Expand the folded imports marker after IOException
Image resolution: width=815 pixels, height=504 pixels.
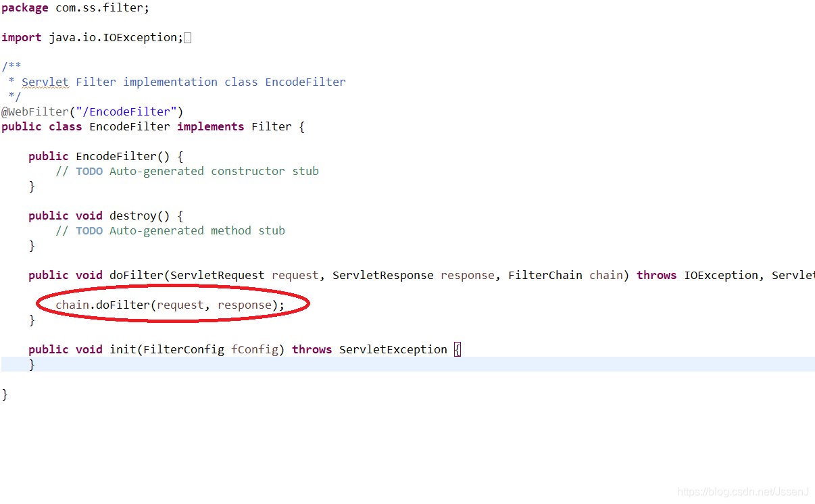pos(188,38)
